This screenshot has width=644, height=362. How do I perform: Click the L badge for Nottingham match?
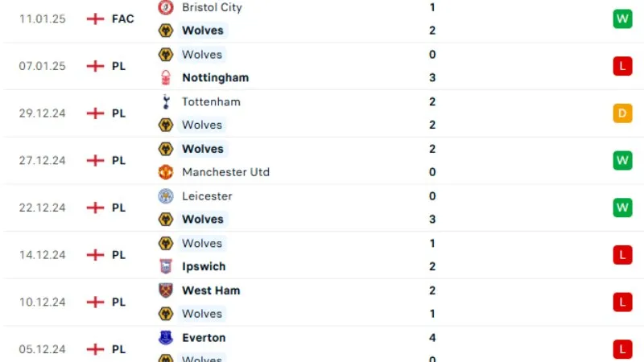(x=622, y=66)
